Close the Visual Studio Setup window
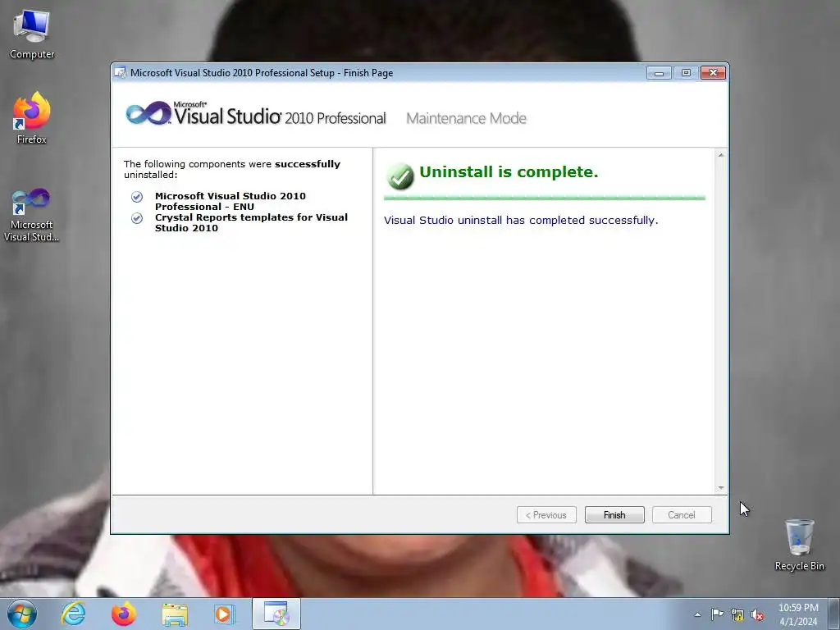This screenshot has height=630, width=840. tap(713, 73)
